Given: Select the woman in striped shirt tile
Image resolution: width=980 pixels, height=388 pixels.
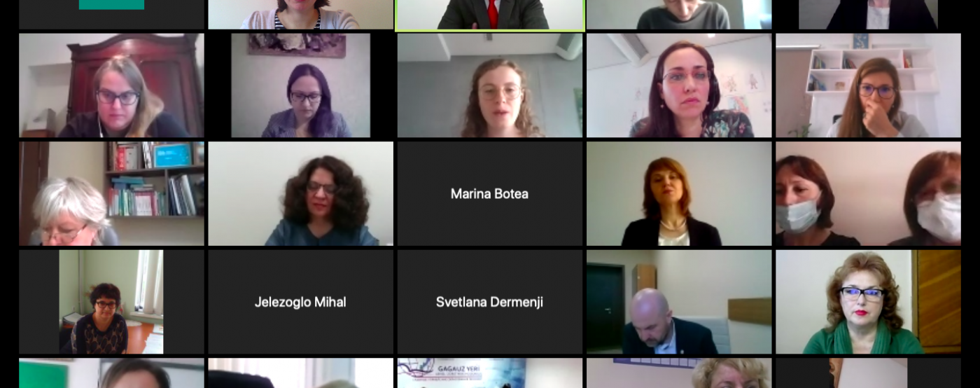Looking at the screenshot, I should (x=300, y=15).
